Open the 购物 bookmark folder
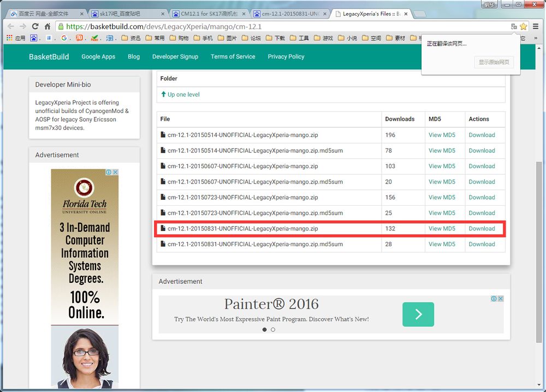The image size is (546, 392). [x=179, y=38]
